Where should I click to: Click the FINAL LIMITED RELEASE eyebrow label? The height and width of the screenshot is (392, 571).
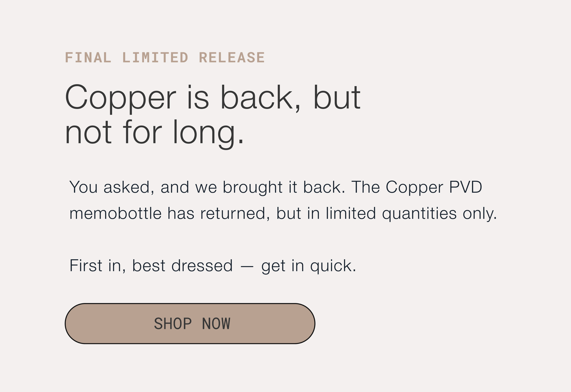[x=165, y=58]
